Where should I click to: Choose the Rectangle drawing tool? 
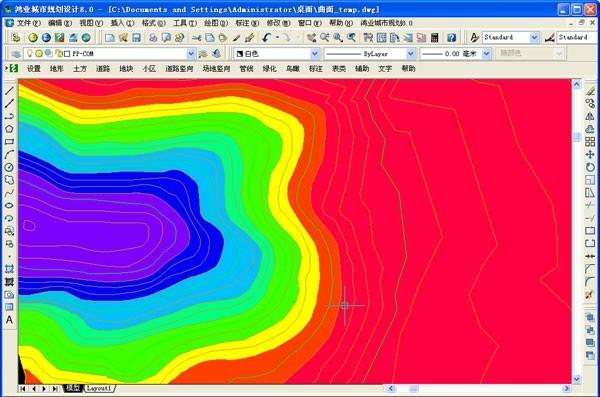click(x=9, y=142)
